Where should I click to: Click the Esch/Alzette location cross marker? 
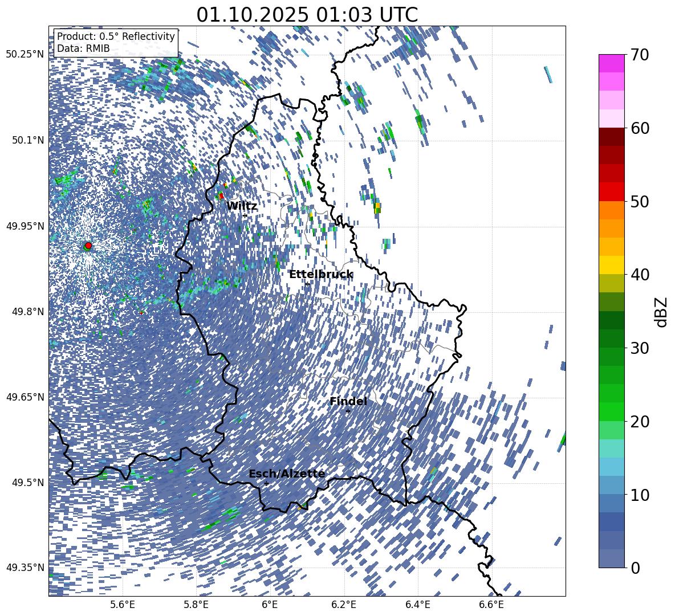(x=266, y=483)
